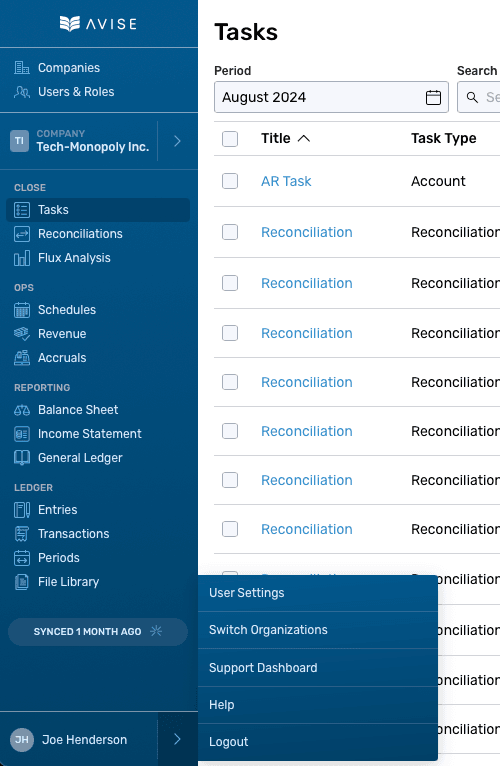Select the Schedules calendar icon
500x766 pixels.
[x=22, y=310]
